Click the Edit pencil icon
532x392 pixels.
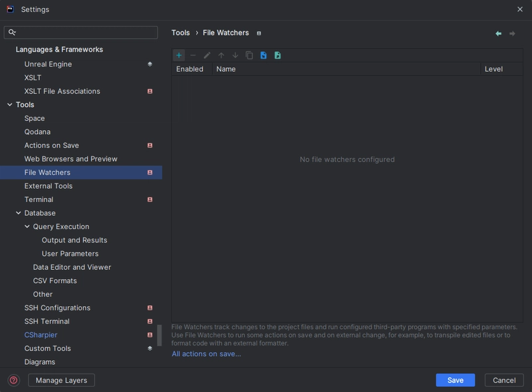click(207, 55)
